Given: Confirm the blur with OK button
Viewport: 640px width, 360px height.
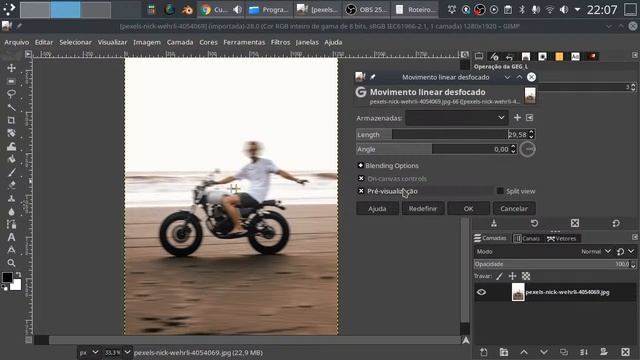Looking at the screenshot, I should (x=469, y=209).
